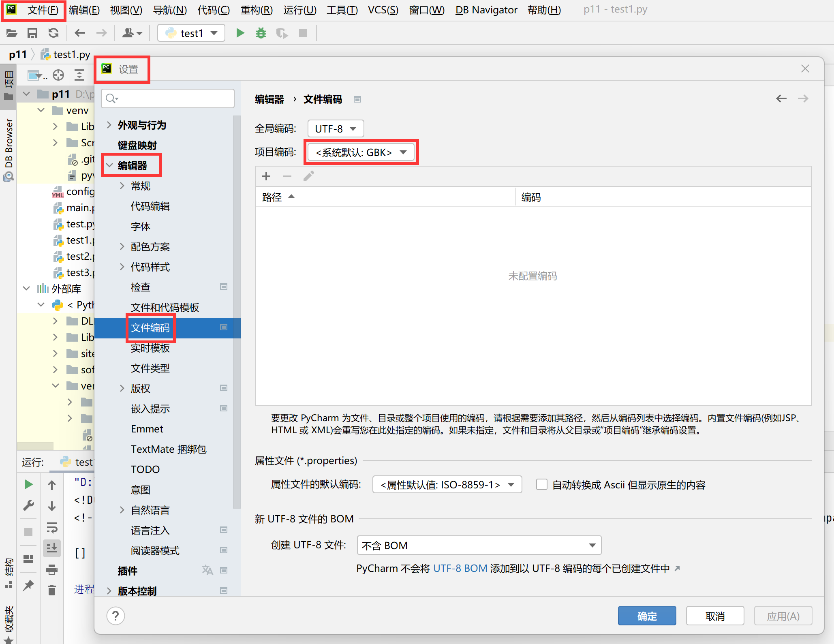
Task: Click the 确定 button
Action: click(647, 616)
